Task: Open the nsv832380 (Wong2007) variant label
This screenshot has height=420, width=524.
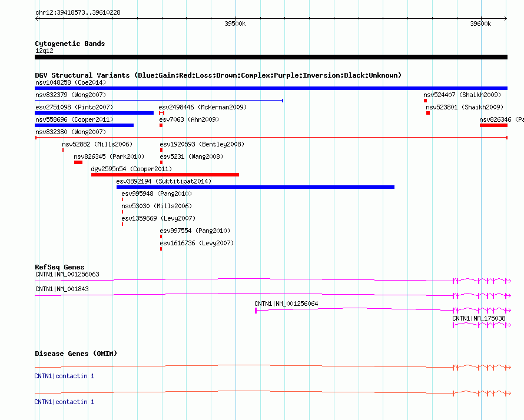Action: pos(71,132)
